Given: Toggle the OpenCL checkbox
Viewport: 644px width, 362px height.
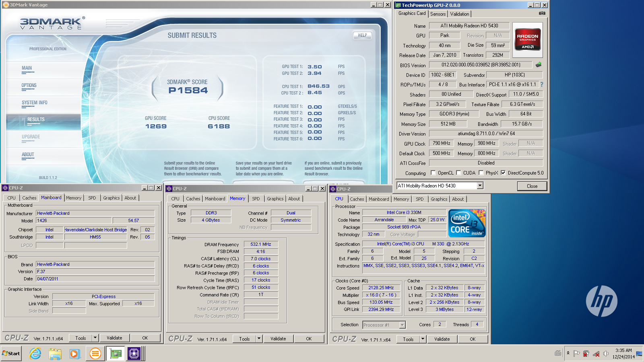Looking at the screenshot, I should pyautogui.click(x=433, y=173).
